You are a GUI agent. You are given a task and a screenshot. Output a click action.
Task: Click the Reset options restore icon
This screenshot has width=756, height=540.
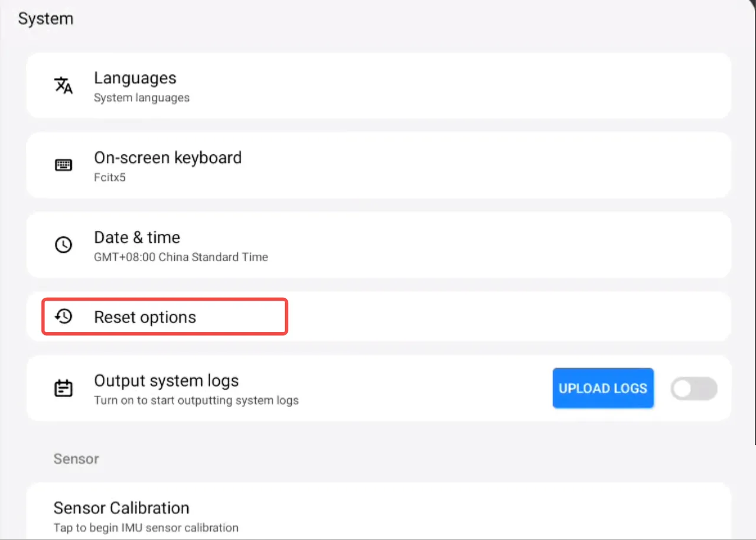(x=63, y=317)
